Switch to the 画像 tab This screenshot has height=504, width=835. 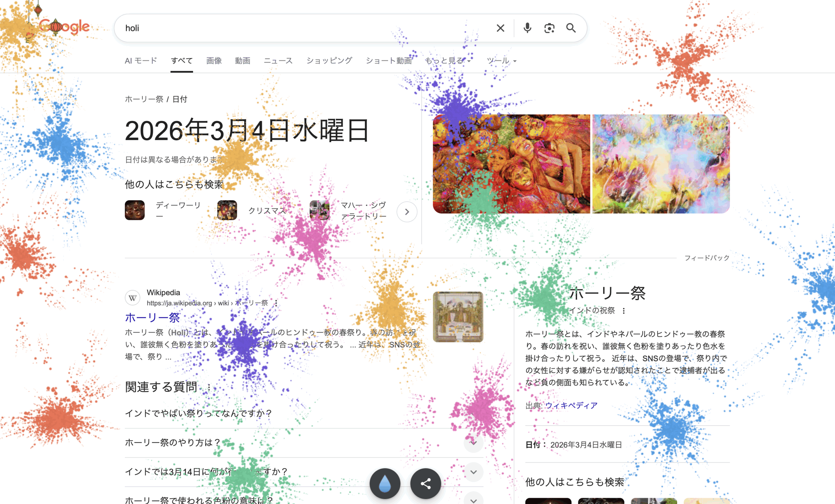(214, 61)
